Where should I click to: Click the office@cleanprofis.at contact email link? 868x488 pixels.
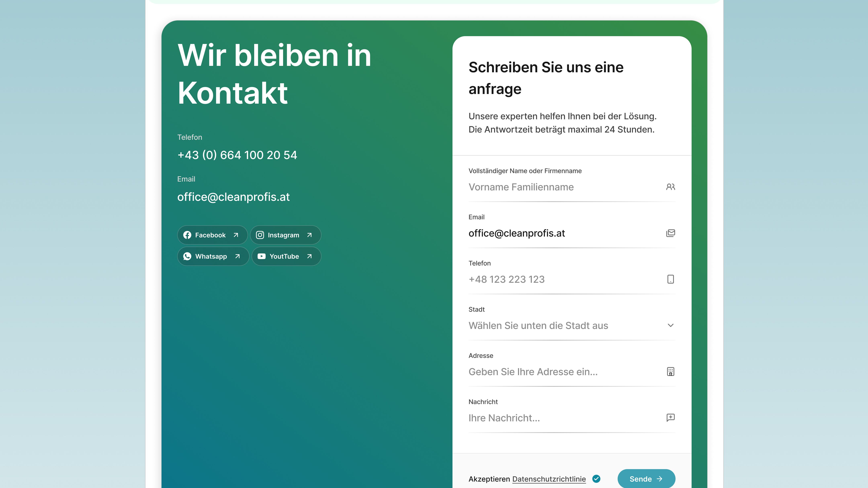(x=233, y=197)
